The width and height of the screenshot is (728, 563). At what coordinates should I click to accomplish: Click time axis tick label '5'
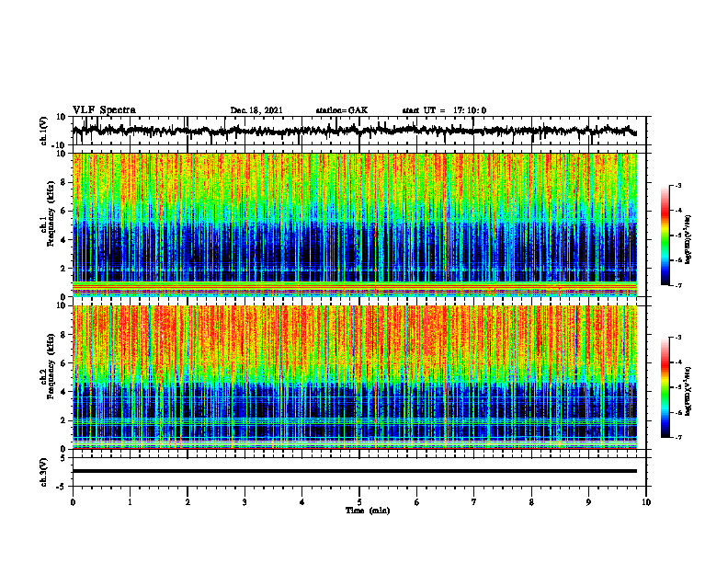pyautogui.click(x=359, y=502)
